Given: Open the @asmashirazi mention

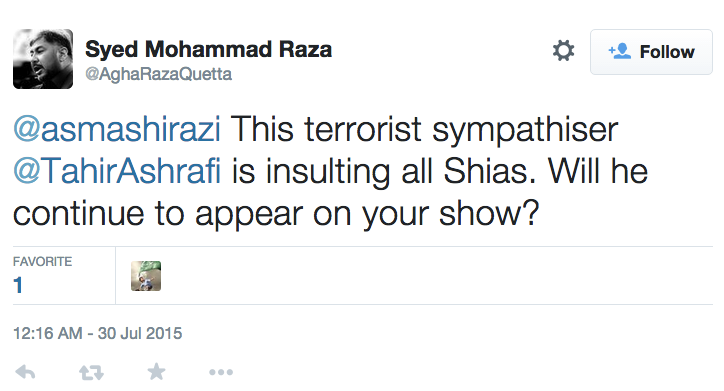Looking at the screenshot, I should [117, 129].
